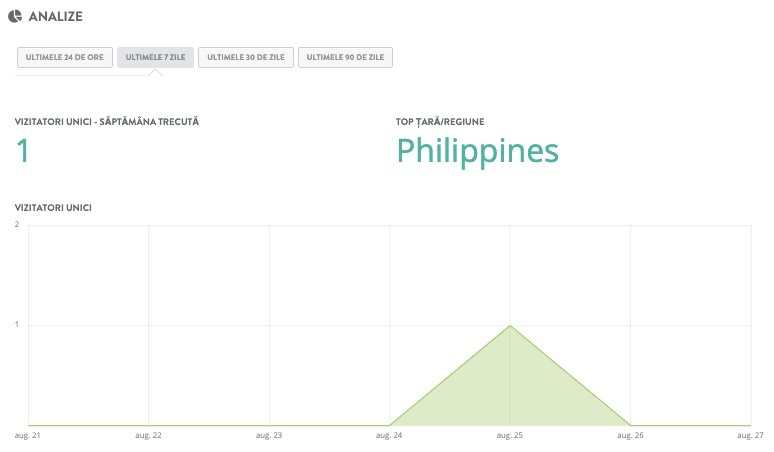Click the aug. 21 axis label
Viewport: 774px width, 452px height.
(28, 436)
